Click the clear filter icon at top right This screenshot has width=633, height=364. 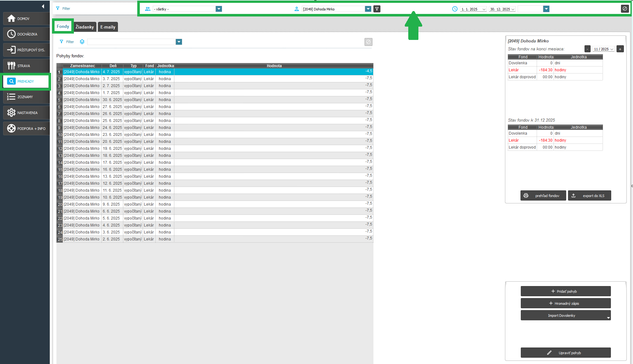click(x=624, y=9)
